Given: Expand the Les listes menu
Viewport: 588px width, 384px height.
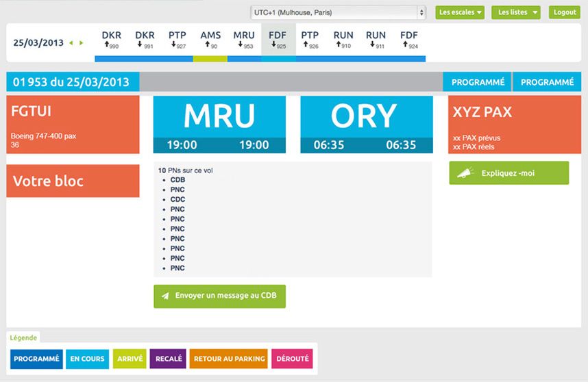Looking at the screenshot, I should (515, 12).
